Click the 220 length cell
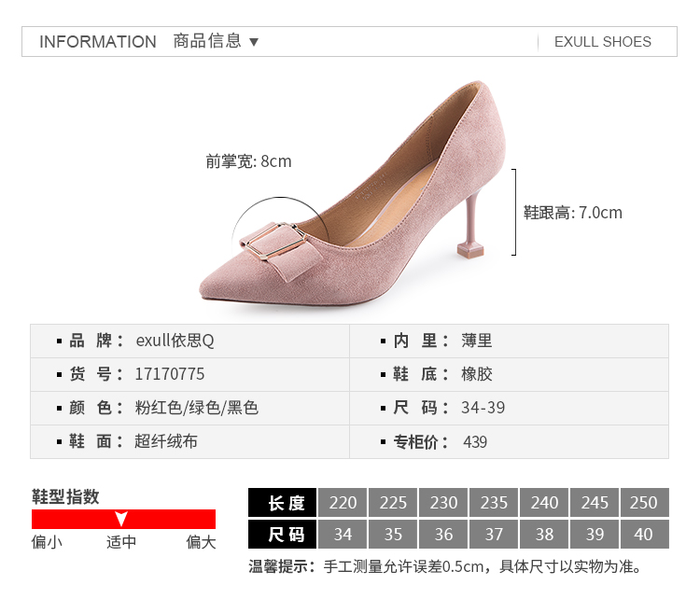 pyautogui.click(x=343, y=503)
